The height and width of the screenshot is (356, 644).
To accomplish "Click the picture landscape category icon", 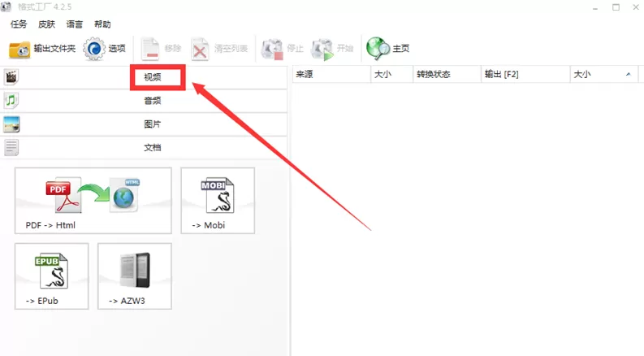I will coord(11,124).
